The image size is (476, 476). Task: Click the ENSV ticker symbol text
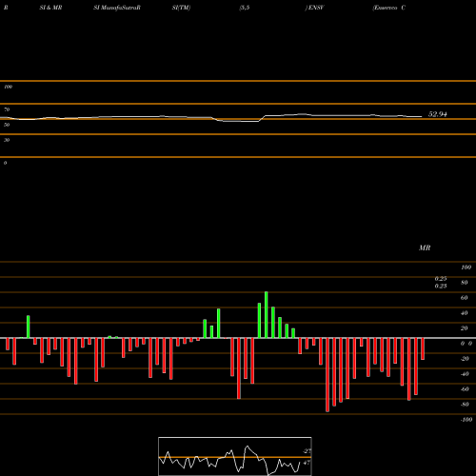316,8
